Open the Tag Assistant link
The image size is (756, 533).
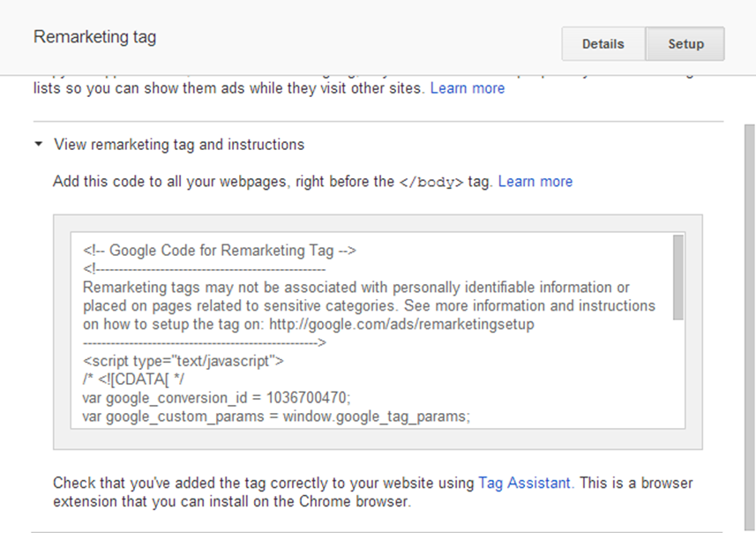[x=525, y=483]
